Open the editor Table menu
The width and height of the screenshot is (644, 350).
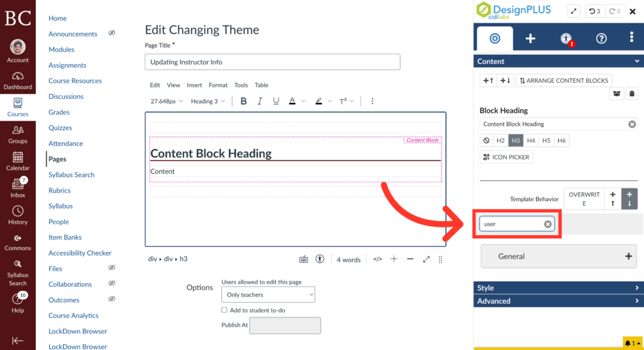[x=261, y=85]
